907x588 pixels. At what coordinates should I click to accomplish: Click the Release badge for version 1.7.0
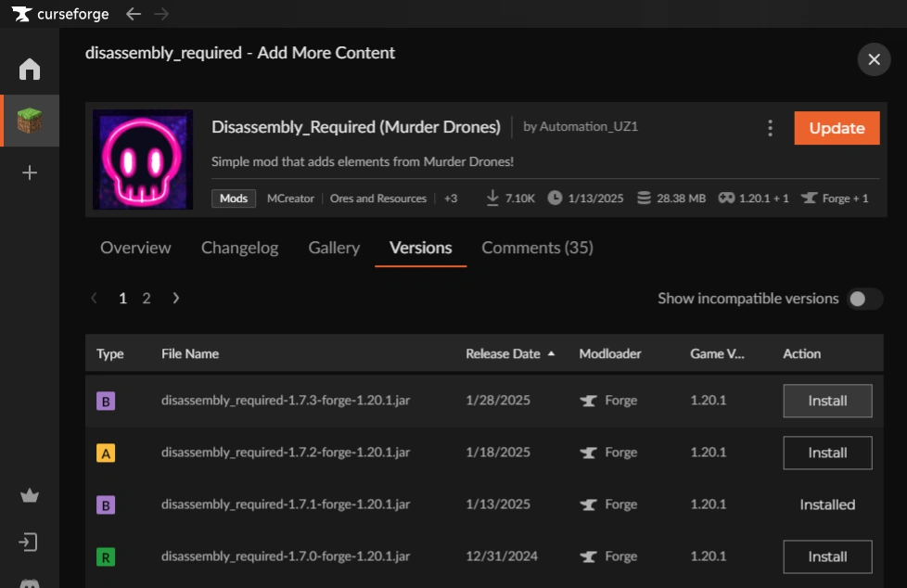click(x=106, y=556)
